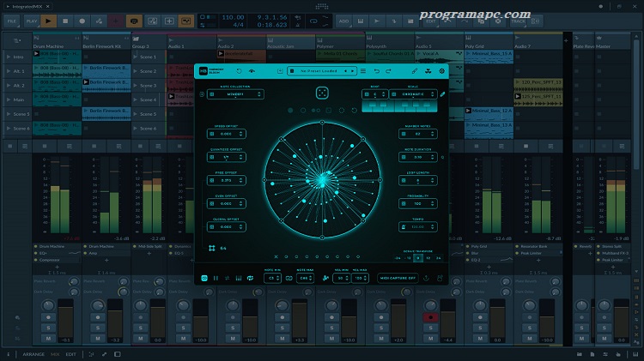
Task: Click the pencil icon beside Scale dropdown
Action: point(443,94)
